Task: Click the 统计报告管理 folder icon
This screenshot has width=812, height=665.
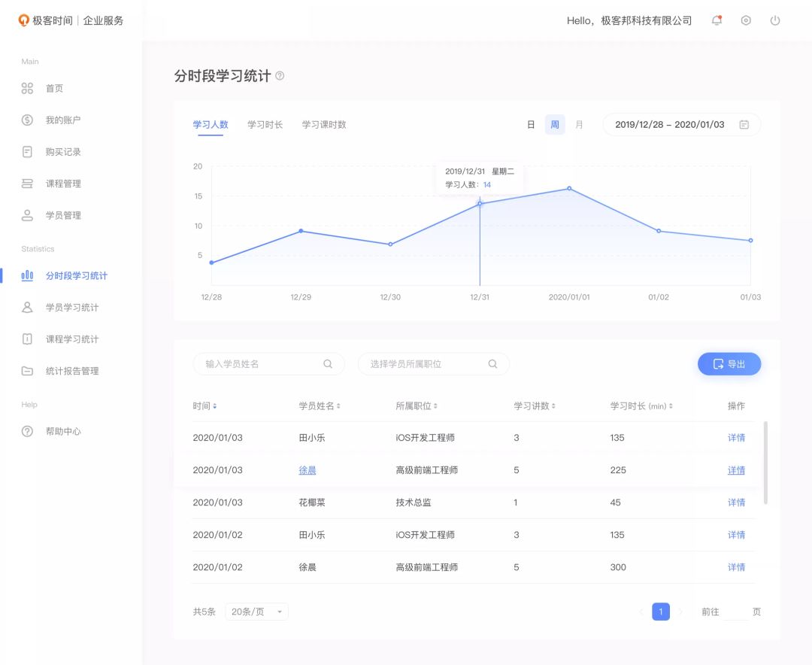Action: 27,371
